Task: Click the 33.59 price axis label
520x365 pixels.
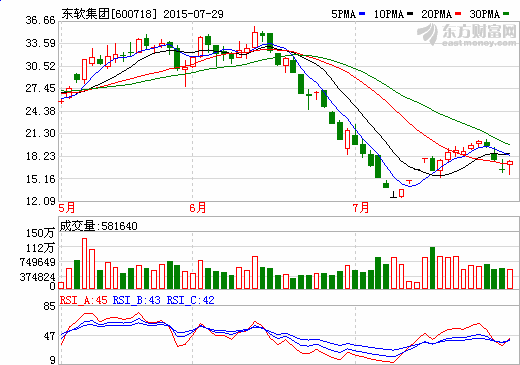Action: click(40, 43)
